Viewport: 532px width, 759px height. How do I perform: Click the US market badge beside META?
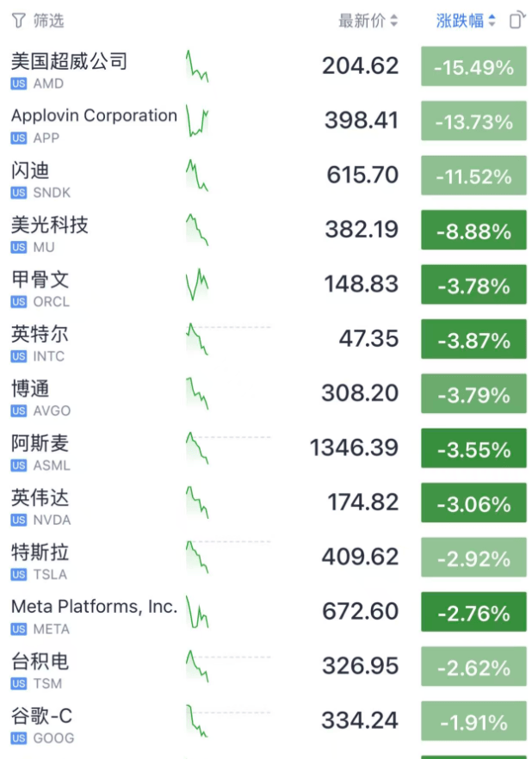click(x=19, y=629)
